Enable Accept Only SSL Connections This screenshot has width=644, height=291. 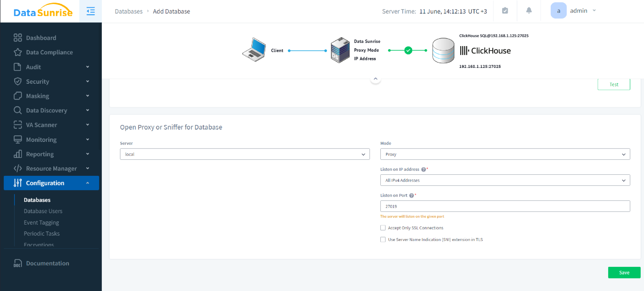tap(383, 228)
